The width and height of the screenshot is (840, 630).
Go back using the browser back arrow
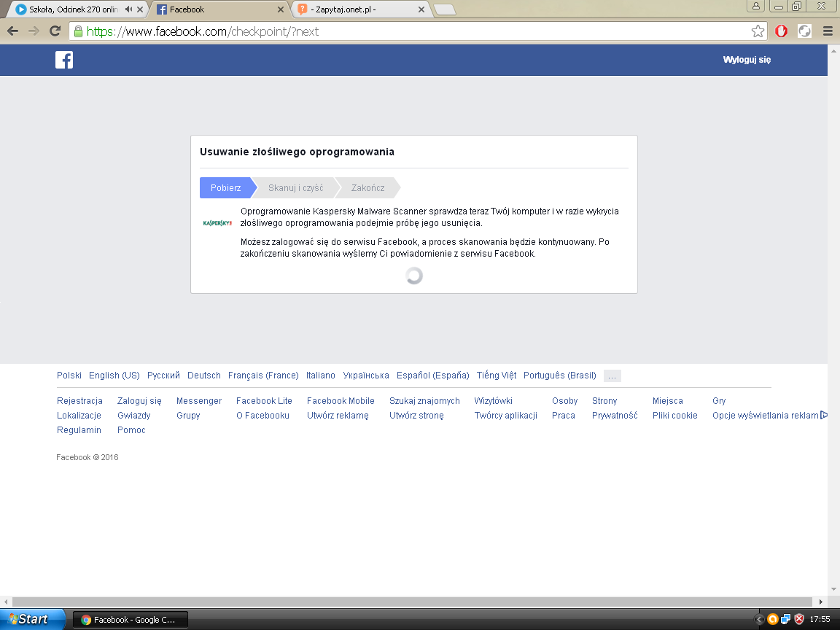12,31
